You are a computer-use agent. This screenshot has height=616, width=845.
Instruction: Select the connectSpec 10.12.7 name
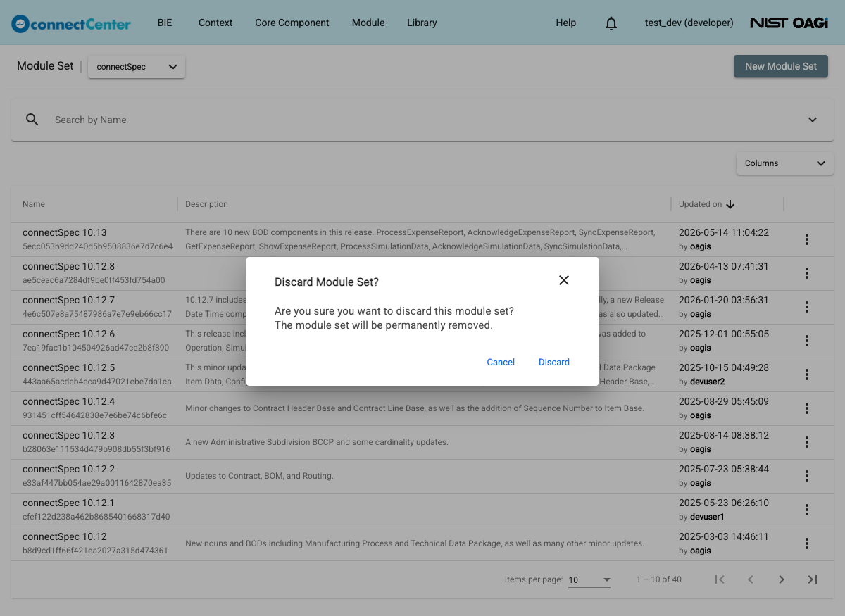pyautogui.click(x=68, y=300)
